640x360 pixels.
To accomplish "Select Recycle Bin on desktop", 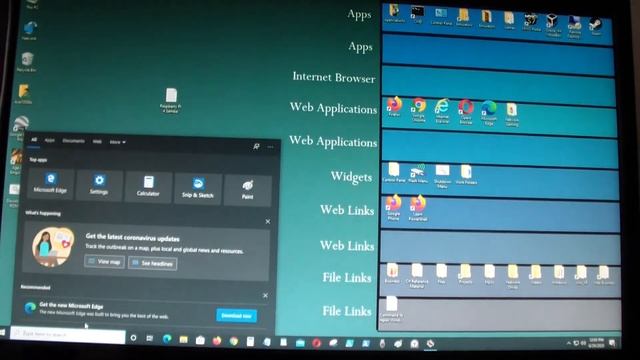I will (27, 62).
